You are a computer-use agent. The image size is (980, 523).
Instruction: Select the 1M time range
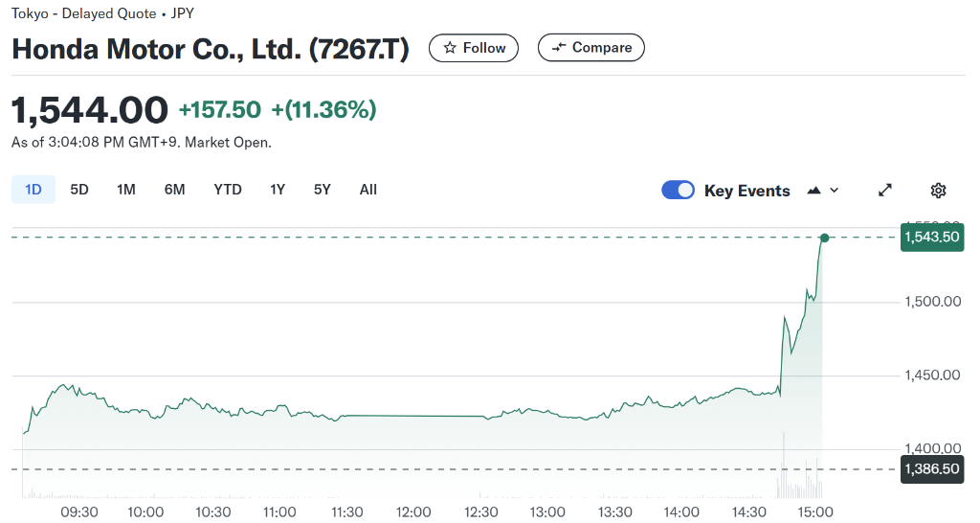(125, 190)
